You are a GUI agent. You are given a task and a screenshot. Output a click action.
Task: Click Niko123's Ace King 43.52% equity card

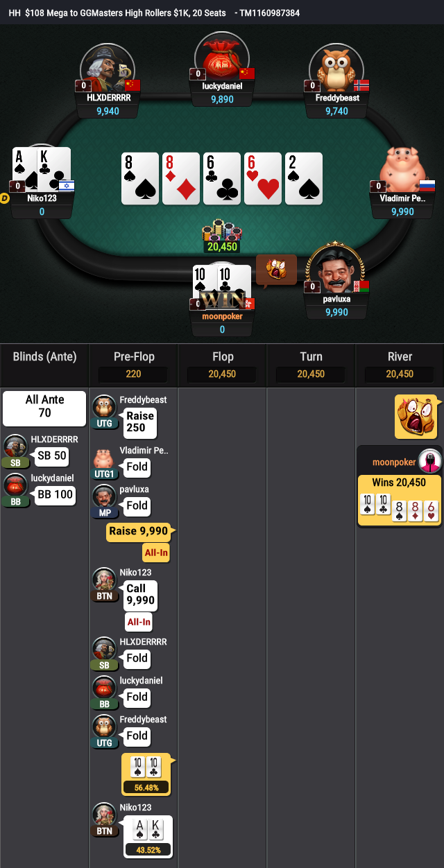146,837
